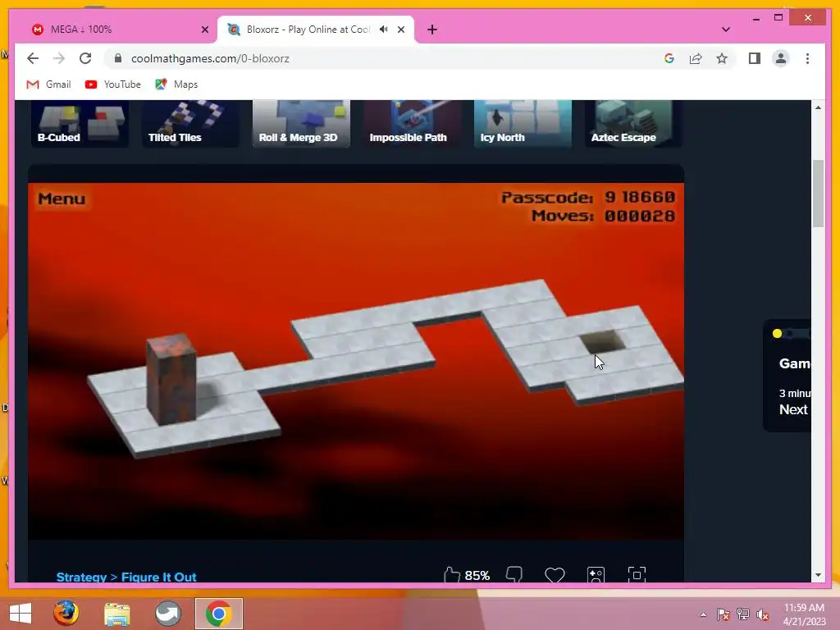Click the scrollbar down arrow
Screen dimensions: 840x630
(x=818, y=575)
